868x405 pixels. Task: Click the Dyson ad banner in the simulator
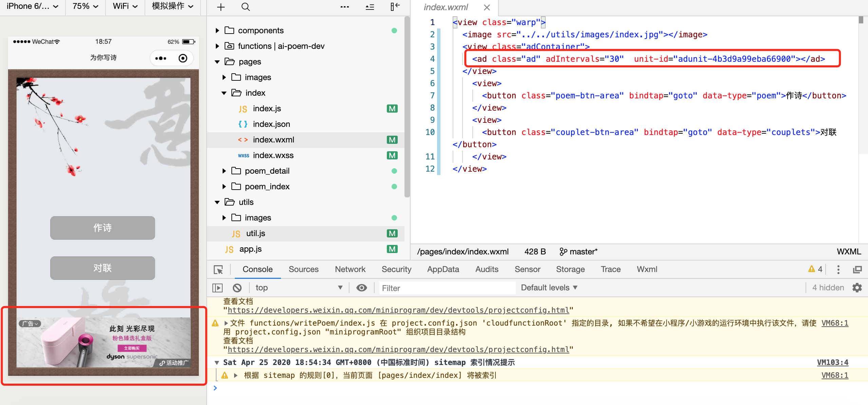(x=103, y=343)
